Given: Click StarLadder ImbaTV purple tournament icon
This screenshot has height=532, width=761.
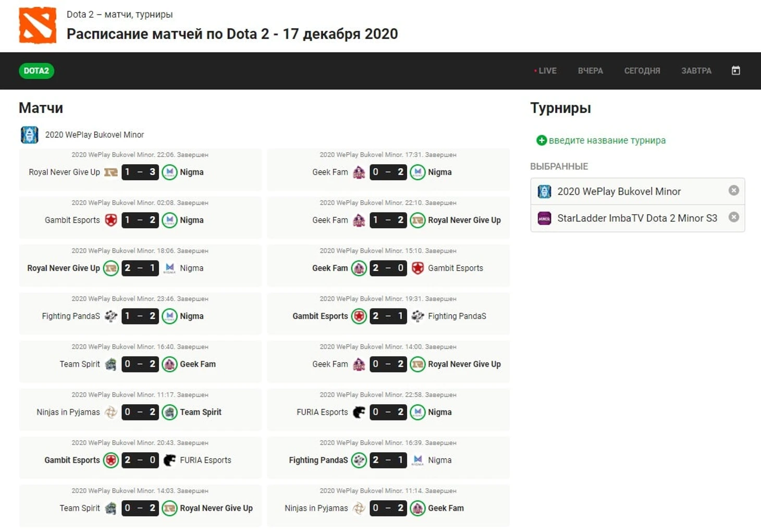Looking at the screenshot, I should click(x=544, y=218).
